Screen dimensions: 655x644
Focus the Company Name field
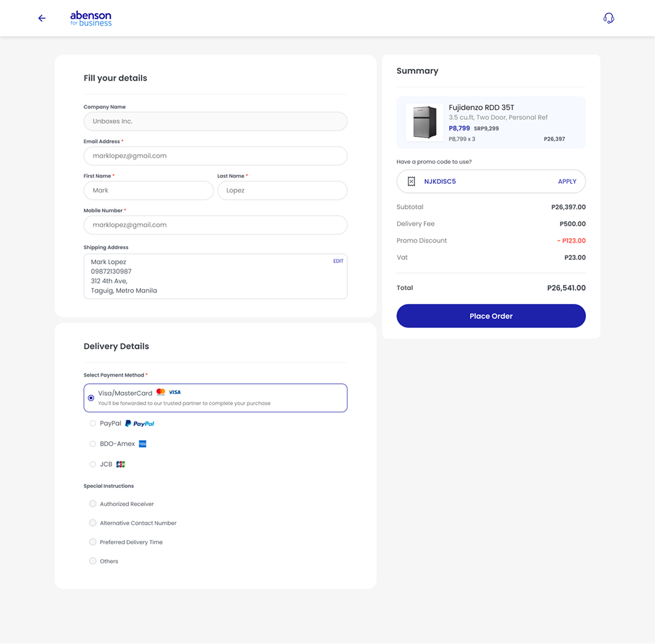(x=215, y=122)
